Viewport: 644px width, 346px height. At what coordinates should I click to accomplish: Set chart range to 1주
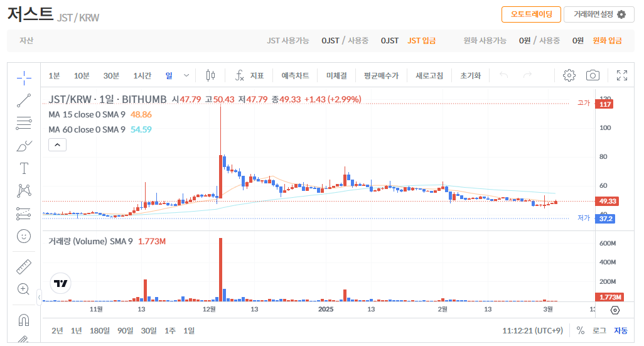point(170,330)
